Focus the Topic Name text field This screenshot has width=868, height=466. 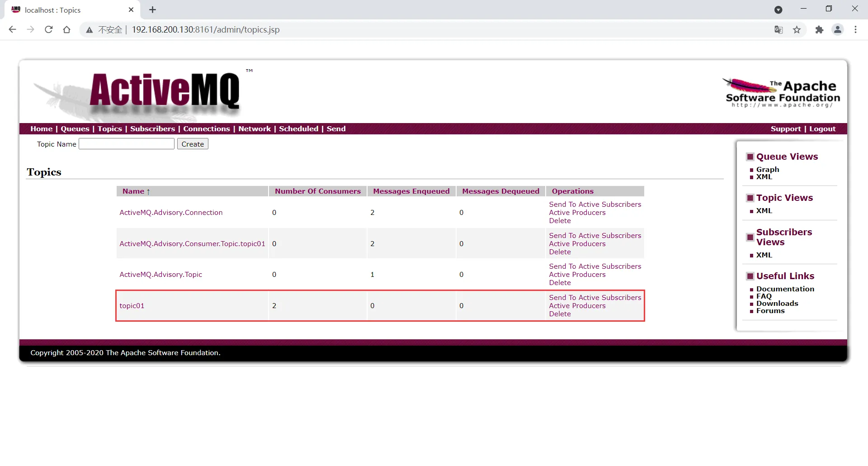click(127, 144)
